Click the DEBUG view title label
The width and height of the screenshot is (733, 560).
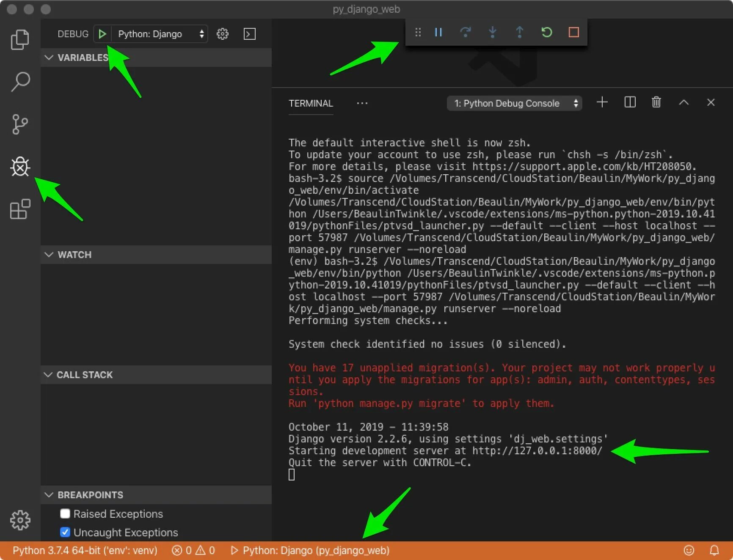(73, 34)
